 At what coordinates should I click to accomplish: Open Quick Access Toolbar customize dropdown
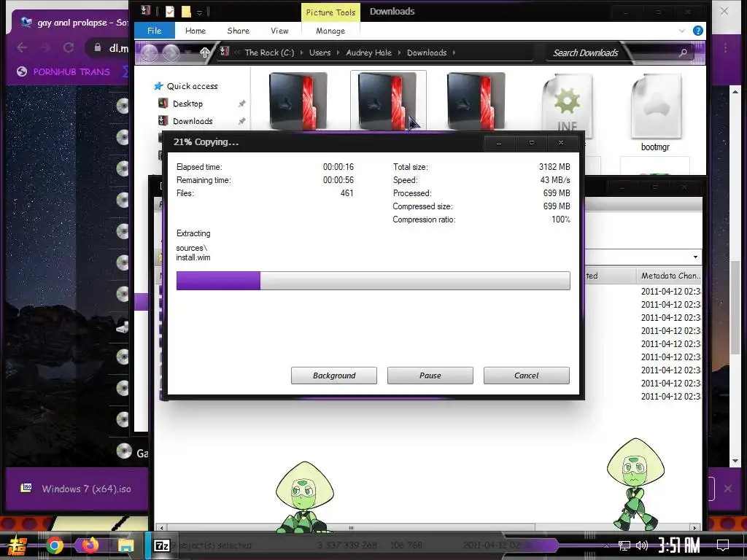tap(199, 12)
